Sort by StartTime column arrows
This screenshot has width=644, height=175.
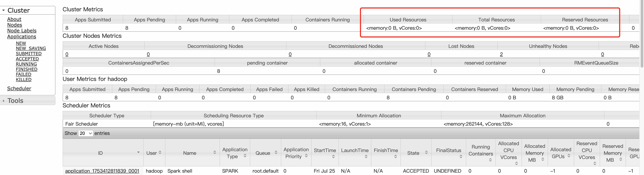[333, 157]
